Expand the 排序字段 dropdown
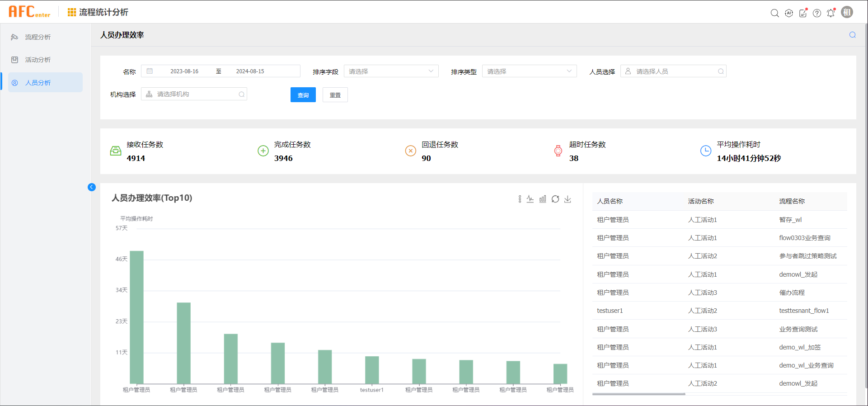The image size is (868, 406). coord(391,71)
